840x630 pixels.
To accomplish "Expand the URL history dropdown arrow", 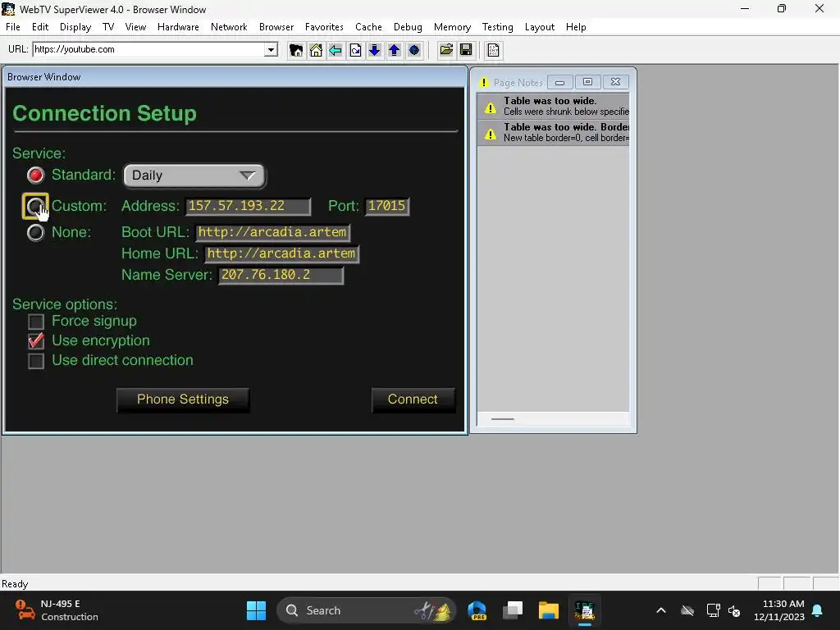I will (271, 50).
